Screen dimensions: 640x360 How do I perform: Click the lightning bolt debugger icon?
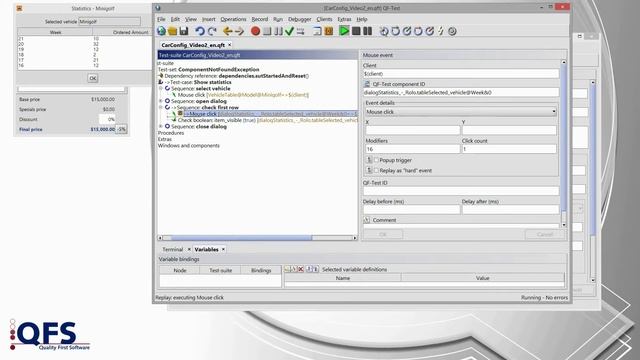point(441,31)
